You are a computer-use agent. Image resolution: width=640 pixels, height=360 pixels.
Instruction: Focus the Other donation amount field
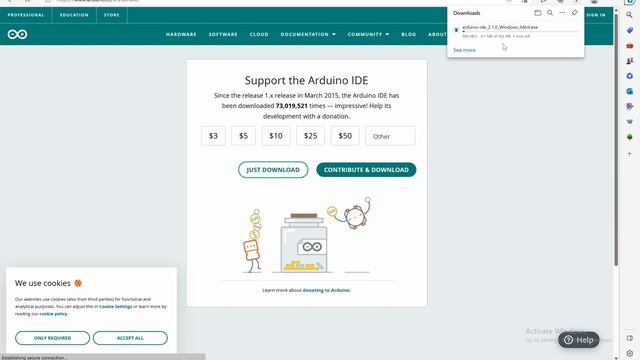(390, 136)
